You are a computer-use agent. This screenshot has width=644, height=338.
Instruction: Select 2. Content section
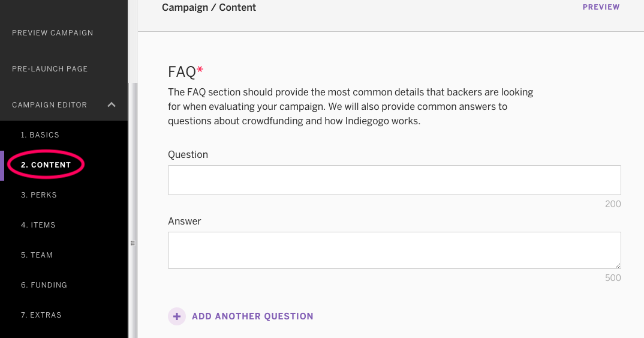[x=46, y=165]
